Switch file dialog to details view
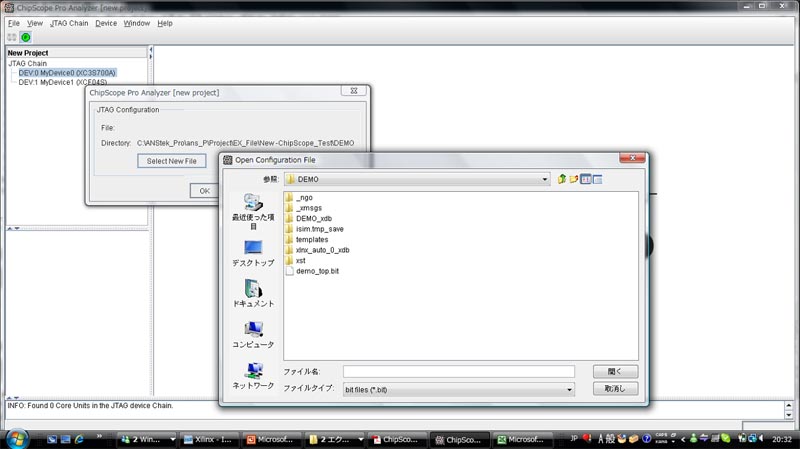Screen dimensions: 800x449 point(597,179)
